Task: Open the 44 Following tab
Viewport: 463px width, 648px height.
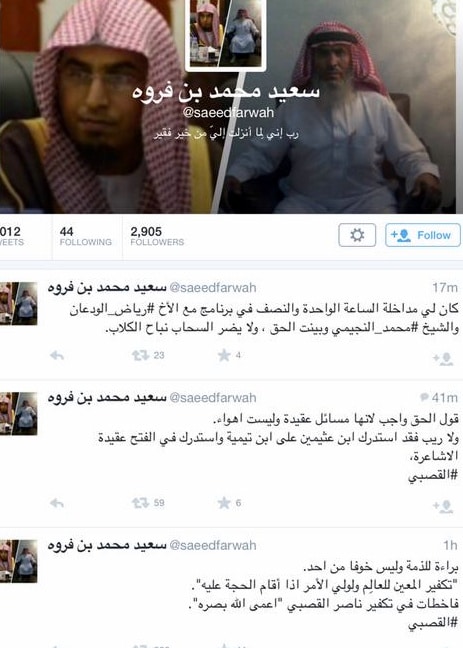Action: pos(86,236)
